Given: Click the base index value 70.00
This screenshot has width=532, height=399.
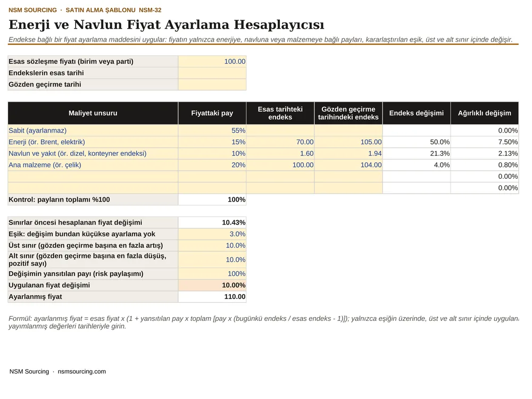Looking at the screenshot, I should pyautogui.click(x=280, y=142).
